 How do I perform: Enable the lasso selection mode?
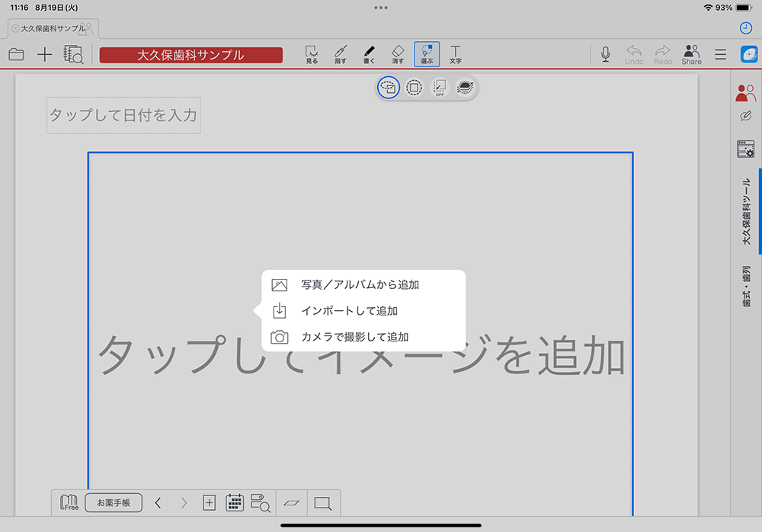[x=389, y=88]
